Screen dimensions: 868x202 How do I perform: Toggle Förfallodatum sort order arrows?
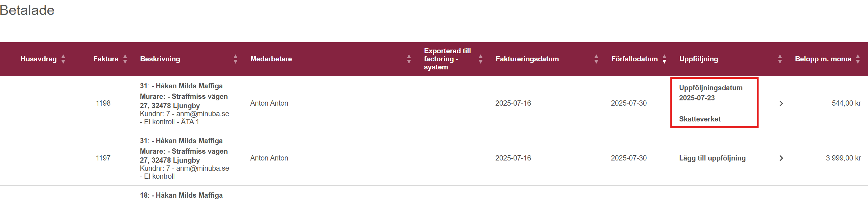click(x=664, y=59)
